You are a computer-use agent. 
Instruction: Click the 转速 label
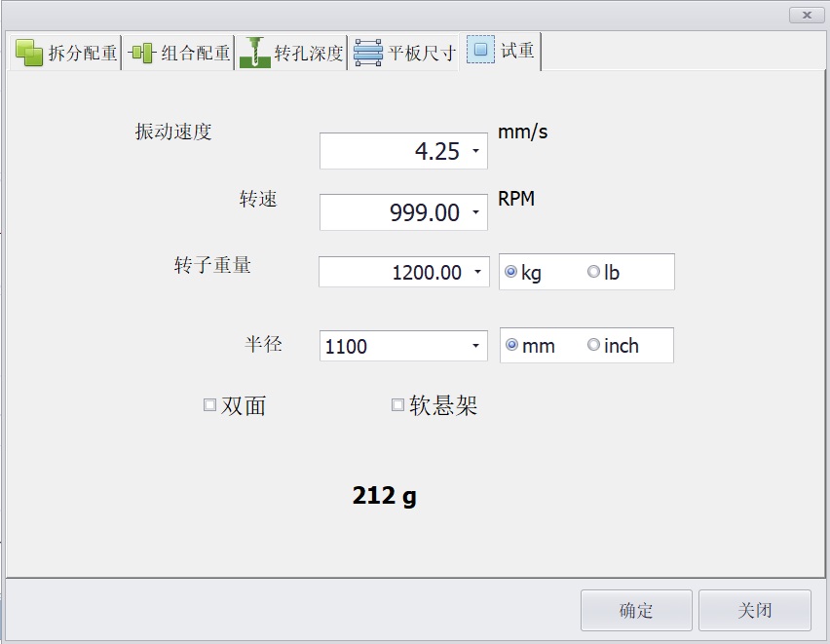click(x=258, y=199)
